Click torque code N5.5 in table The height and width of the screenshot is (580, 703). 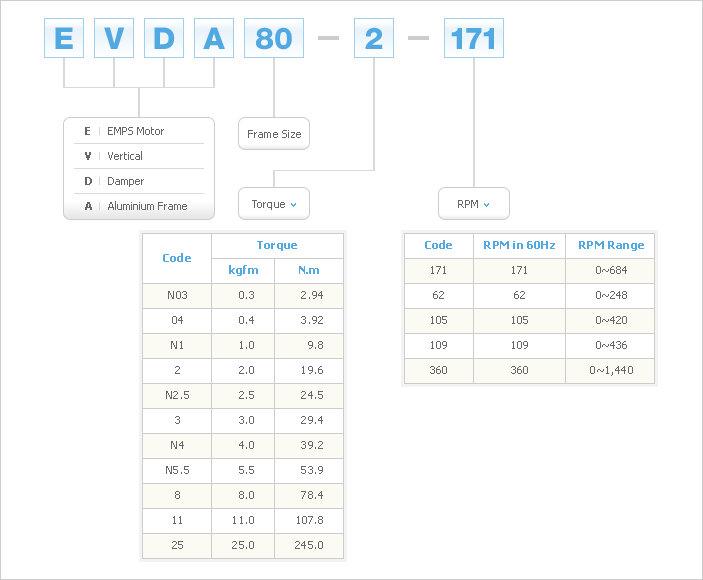[177, 470]
